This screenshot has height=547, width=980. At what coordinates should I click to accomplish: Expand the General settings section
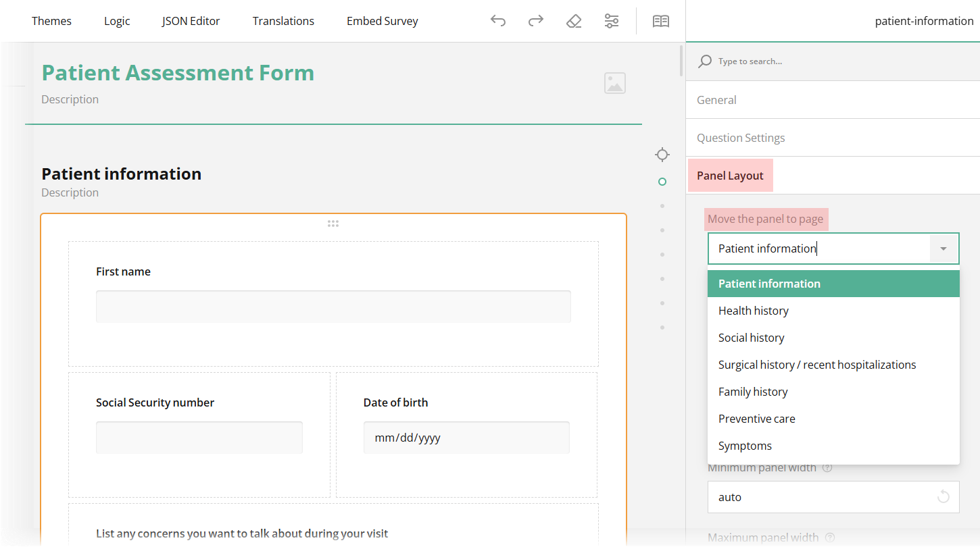coord(716,99)
